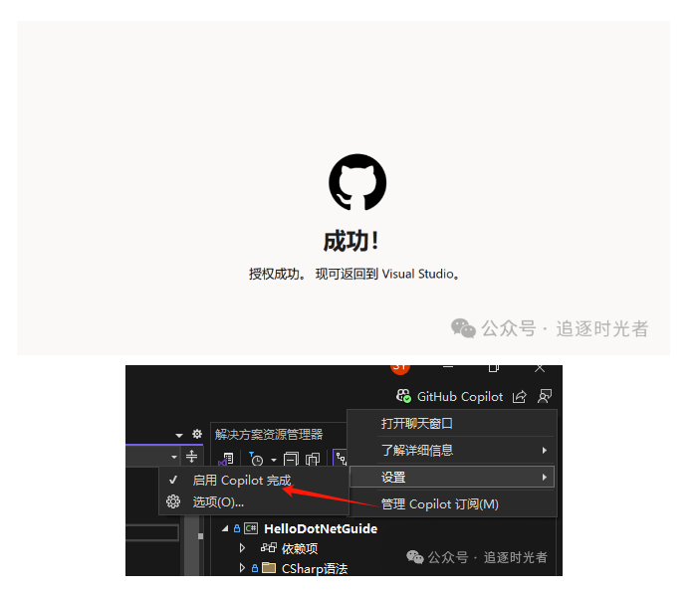Click the GitHub Octocat logo
700x595 pixels.
point(357,182)
